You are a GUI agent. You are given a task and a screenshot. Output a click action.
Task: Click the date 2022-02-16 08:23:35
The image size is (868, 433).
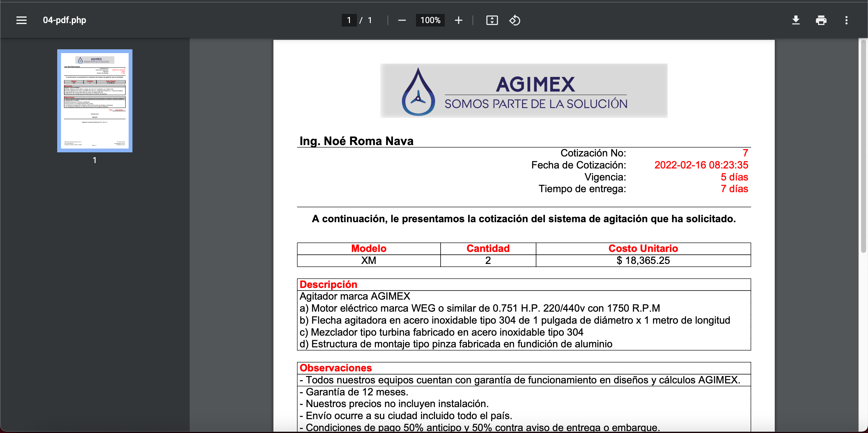[701, 165]
